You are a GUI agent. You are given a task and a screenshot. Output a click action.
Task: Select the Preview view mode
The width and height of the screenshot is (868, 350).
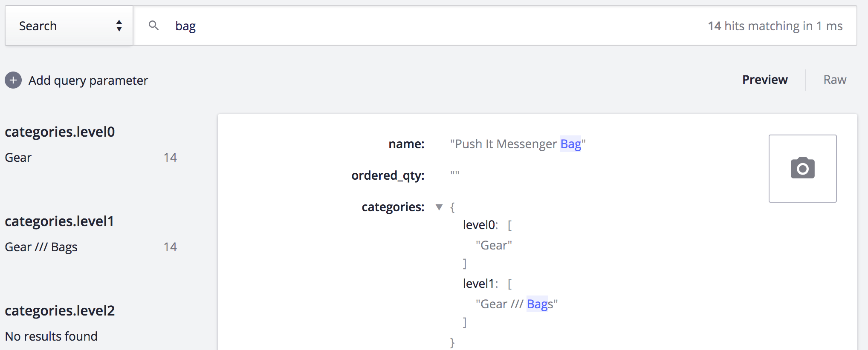point(764,80)
